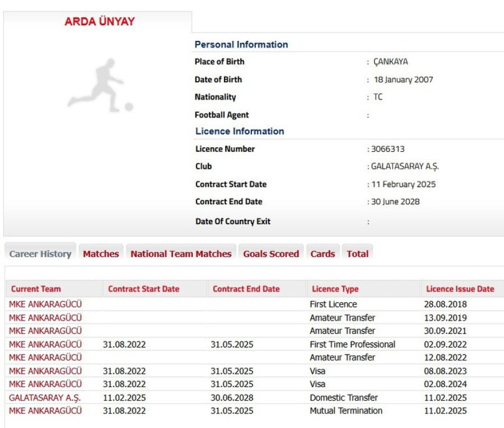This screenshot has width=504, height=428.
Task: Open MKE ANKARAGÜCÜ link dated 13.09.2019
Action: (45, 318)
